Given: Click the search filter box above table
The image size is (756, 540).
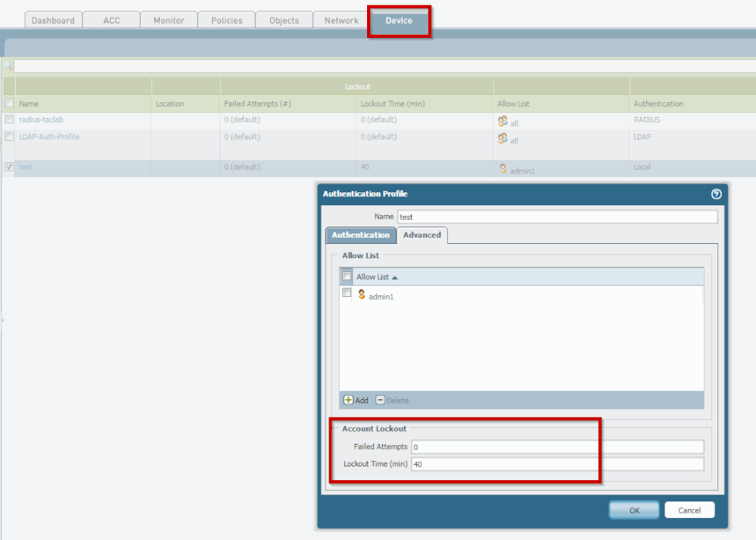Looking at the screenshot, I should [x=384, y=66].
